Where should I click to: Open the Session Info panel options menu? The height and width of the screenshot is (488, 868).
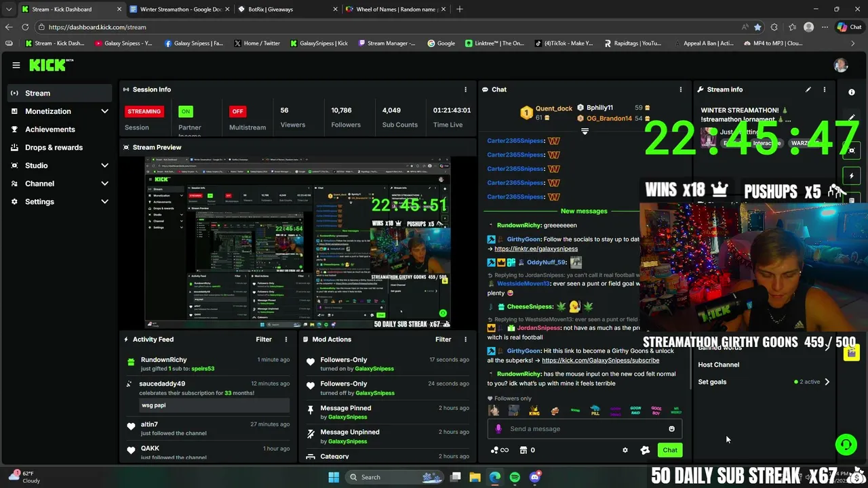click(x=465, y=89)
